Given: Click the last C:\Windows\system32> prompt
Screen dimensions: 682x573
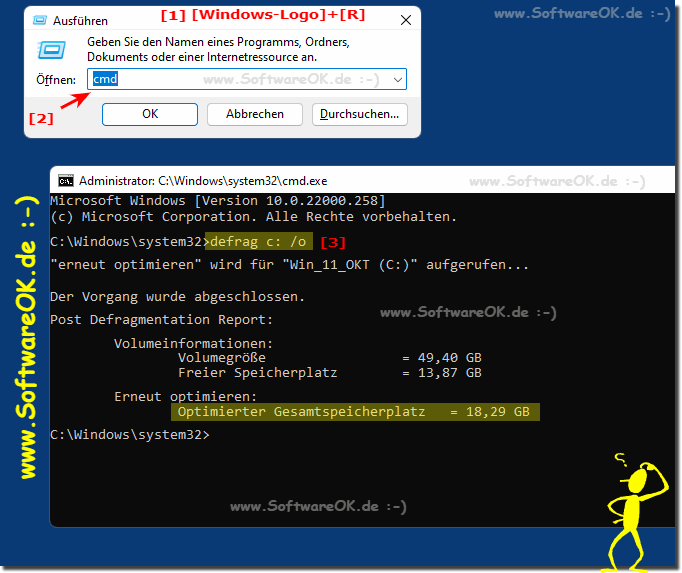Looking at the screenshot, I should 130,435.
